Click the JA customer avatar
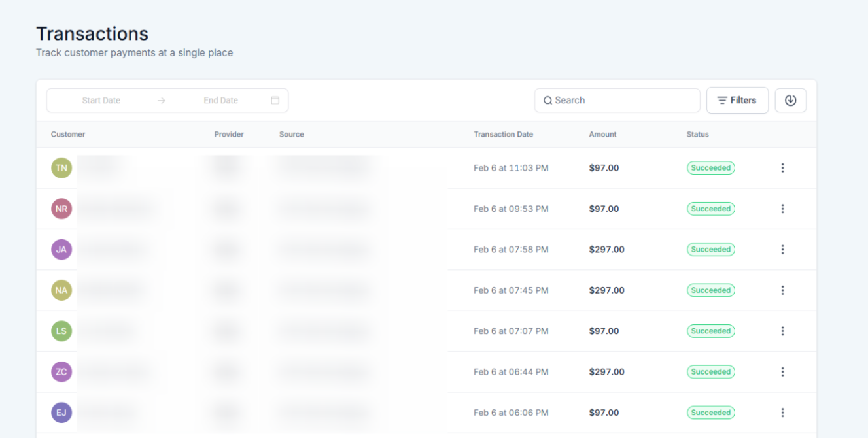 [61, 250]
